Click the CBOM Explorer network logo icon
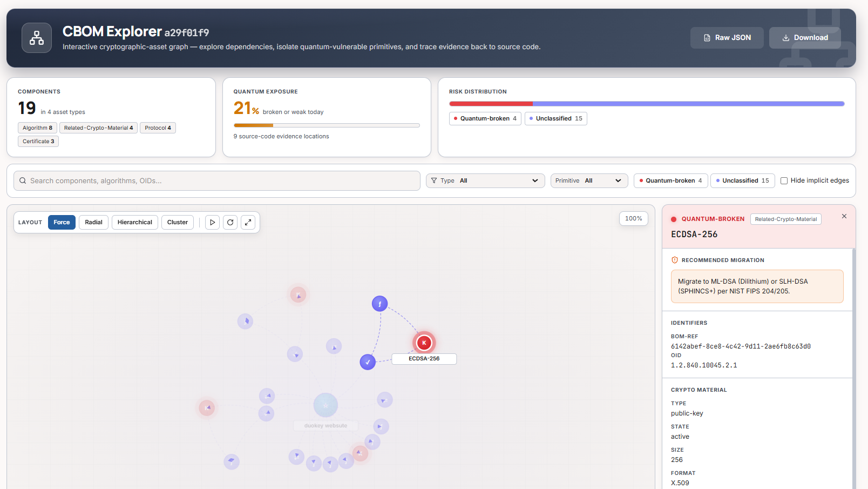 point(37,38)
